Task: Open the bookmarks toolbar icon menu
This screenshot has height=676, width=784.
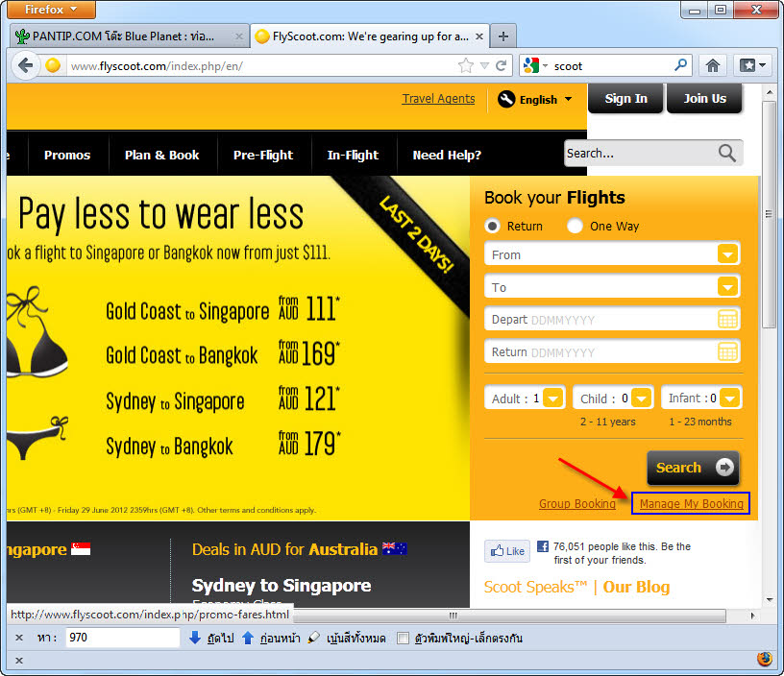Action: point(752,65)
